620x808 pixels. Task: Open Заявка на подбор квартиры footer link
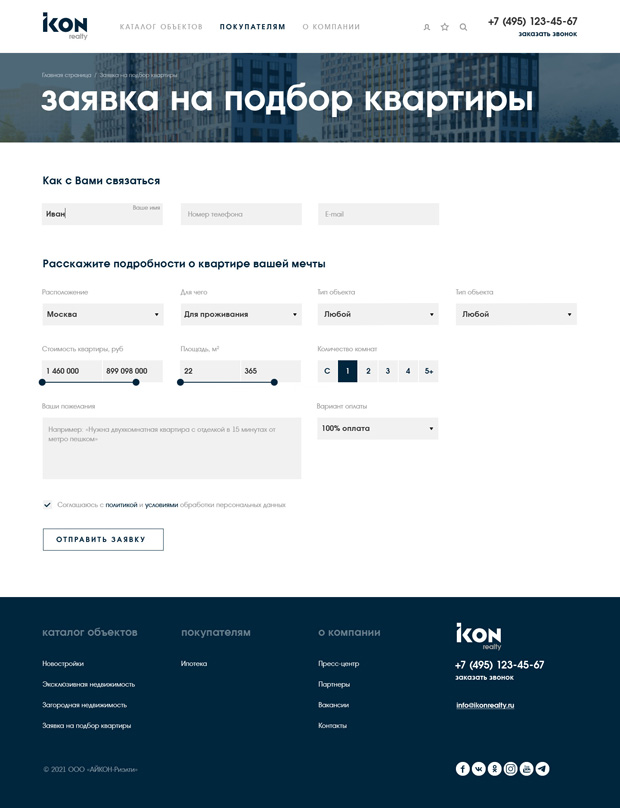(87, 726)
